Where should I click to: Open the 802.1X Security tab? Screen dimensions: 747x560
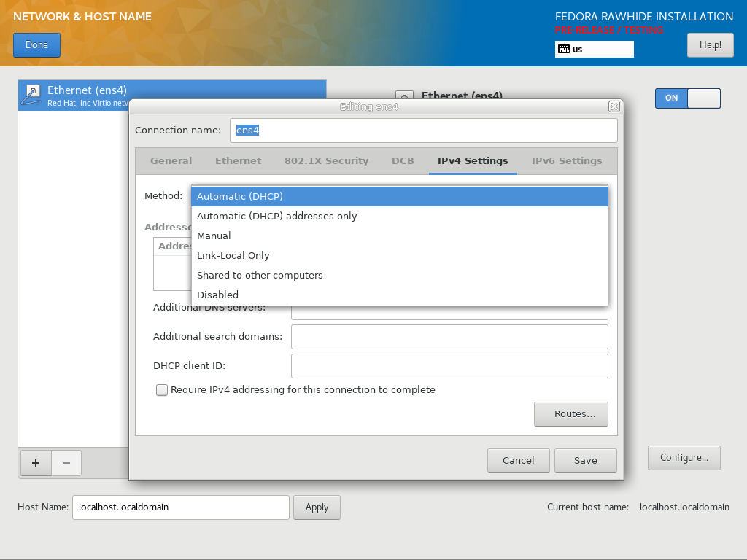click(x=326, y=161)
